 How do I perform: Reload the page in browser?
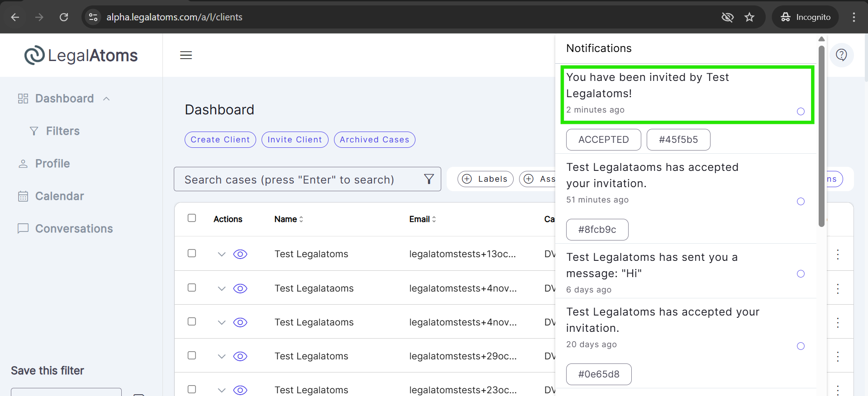point(64,17)
